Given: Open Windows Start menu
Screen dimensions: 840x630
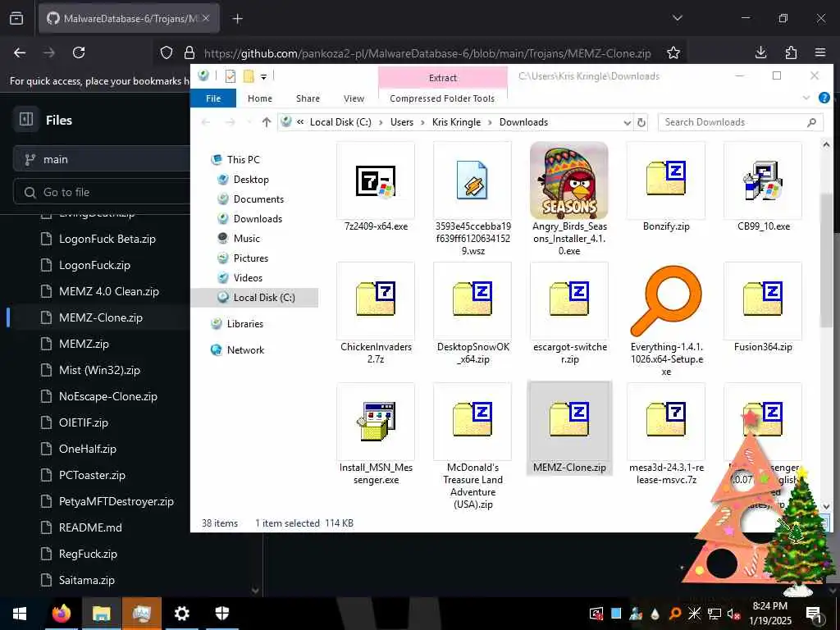Looking at the screenshot, I should click(x=20, y=614).
